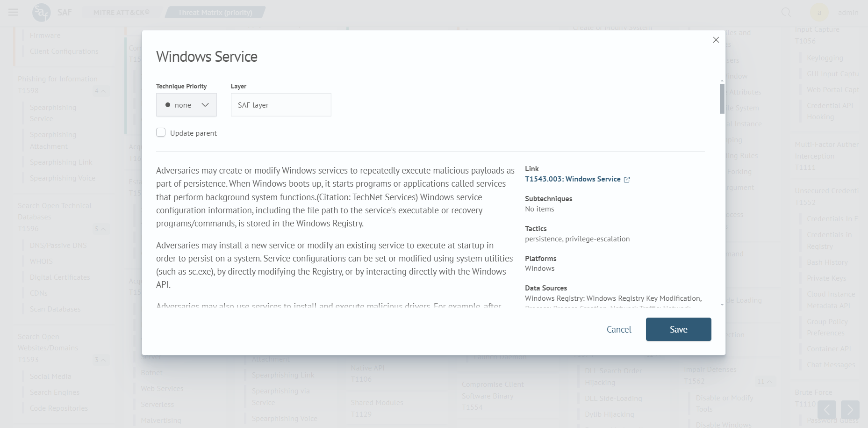Click Cancel to discard changes
Viewport: 868px width, 428px height.
(618, 329)
